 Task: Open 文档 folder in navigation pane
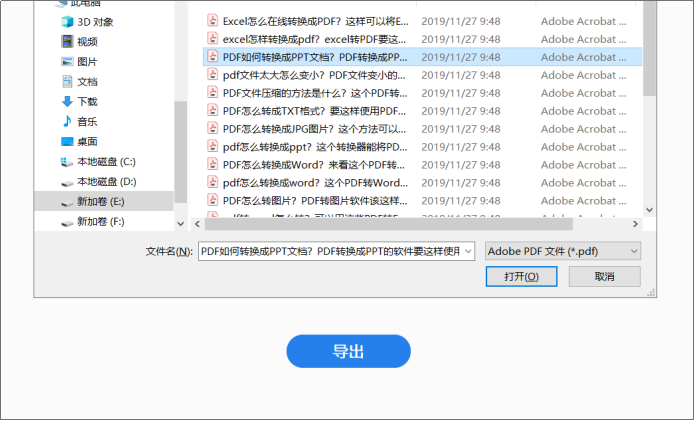click(x=87, y=82)
